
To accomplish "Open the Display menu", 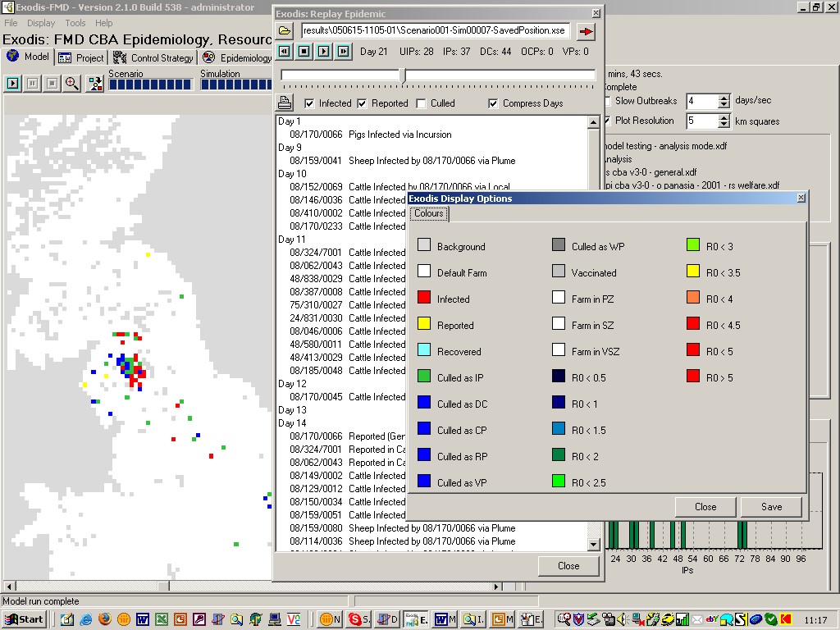I will [41, 23].
